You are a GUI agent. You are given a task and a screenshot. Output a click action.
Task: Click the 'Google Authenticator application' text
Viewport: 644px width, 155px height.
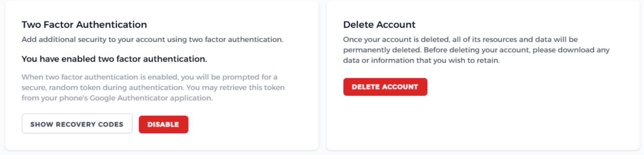point(151,98)
